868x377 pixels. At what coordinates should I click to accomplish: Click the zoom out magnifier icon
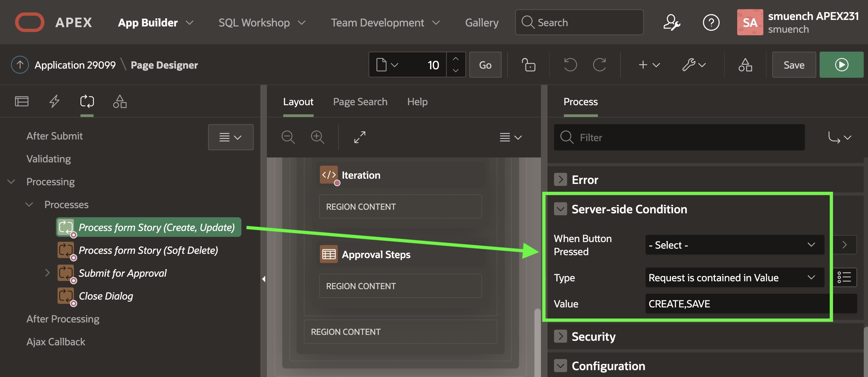click(288, 137)
